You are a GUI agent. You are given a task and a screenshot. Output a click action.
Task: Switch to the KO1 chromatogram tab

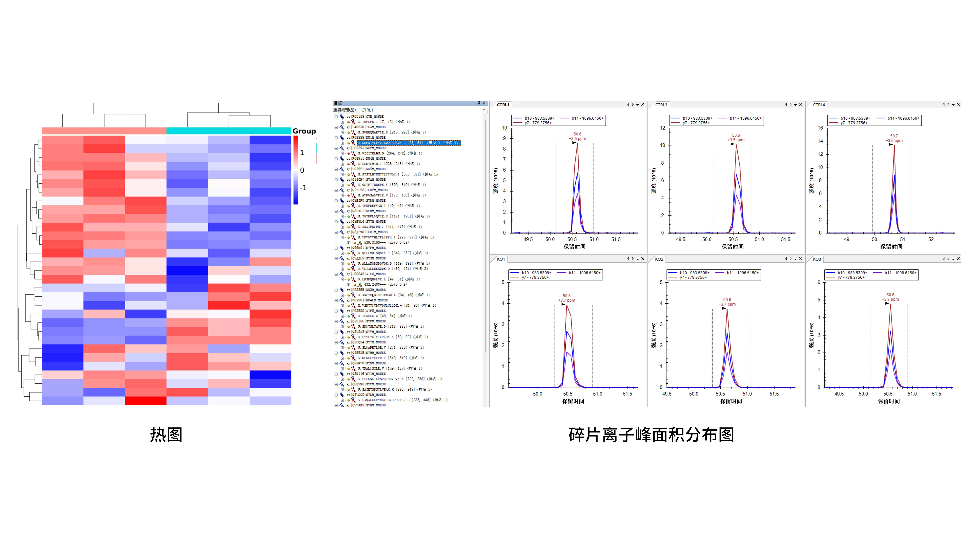point(501,259)
